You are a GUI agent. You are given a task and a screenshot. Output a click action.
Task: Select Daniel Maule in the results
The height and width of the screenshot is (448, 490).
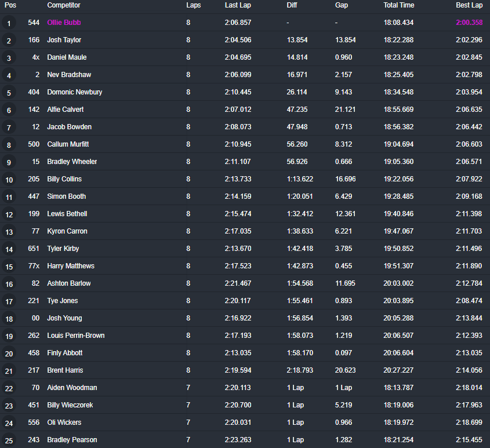coord(66,57)
